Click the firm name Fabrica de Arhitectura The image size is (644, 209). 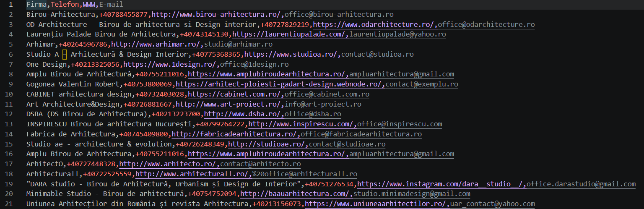pos(71,134)
